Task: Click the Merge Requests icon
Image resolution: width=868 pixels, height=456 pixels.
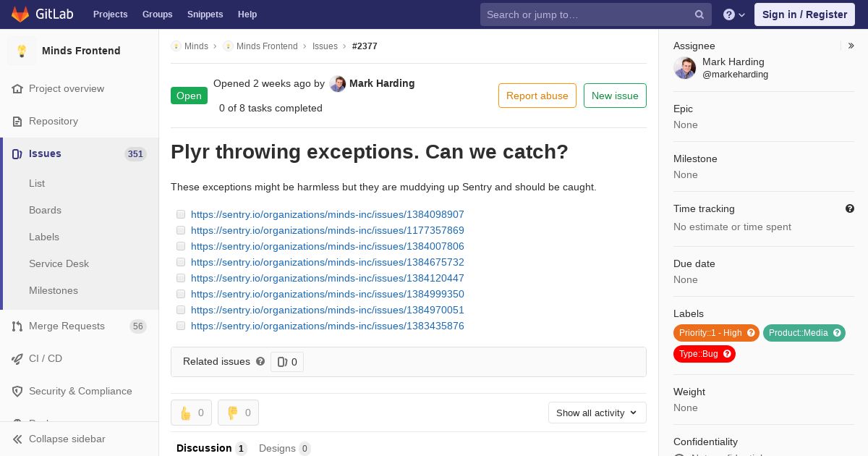Action: [x=17, y=326]
